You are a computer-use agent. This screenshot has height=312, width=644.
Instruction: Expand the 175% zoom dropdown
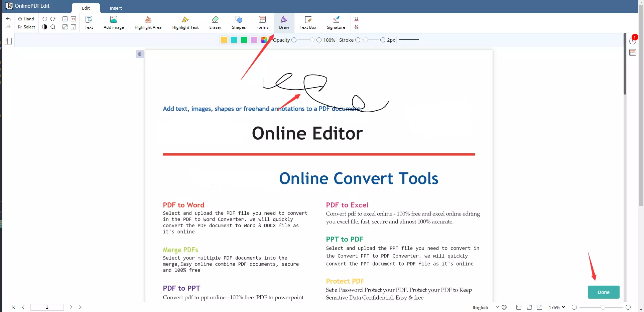coord(557,307)
